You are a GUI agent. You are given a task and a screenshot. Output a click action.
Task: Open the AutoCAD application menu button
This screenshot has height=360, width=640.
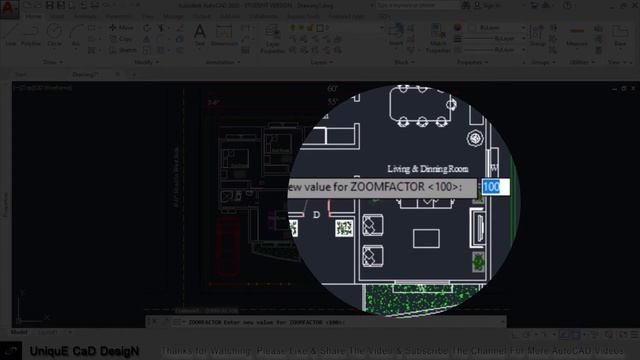[9, 9]
